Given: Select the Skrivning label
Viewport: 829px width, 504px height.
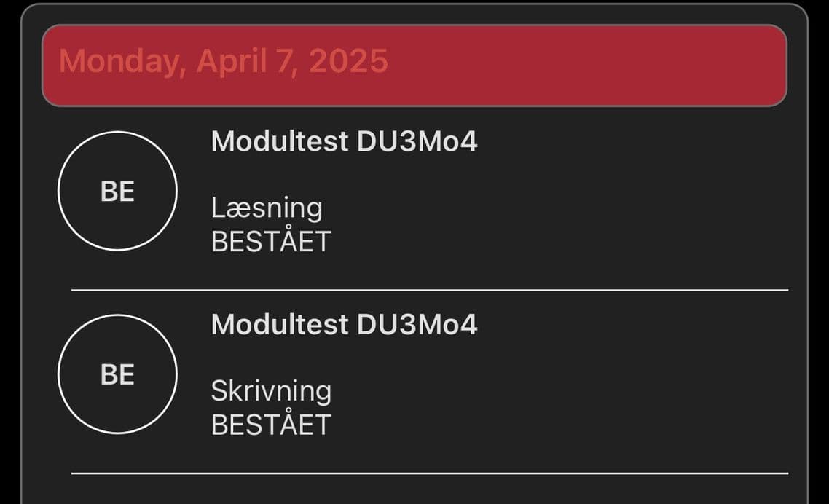Looking at the screenshot, I should [271, 391].
